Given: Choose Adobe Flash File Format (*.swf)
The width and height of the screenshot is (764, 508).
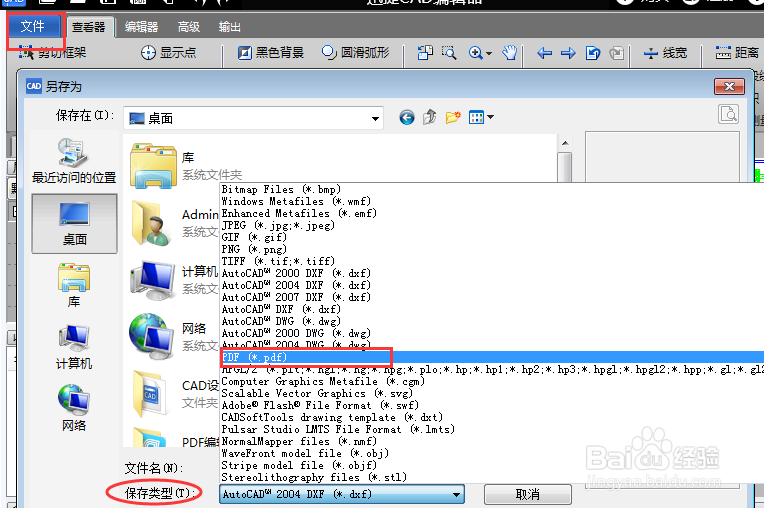Looking at the screenshot, I should pyautogui.click(x=320, y=405).
